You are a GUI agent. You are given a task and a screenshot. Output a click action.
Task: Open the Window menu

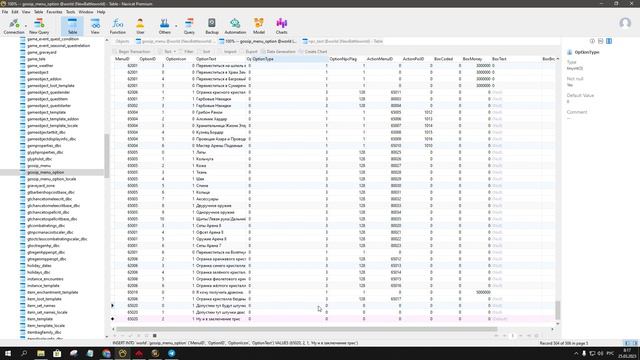point(86,12)
